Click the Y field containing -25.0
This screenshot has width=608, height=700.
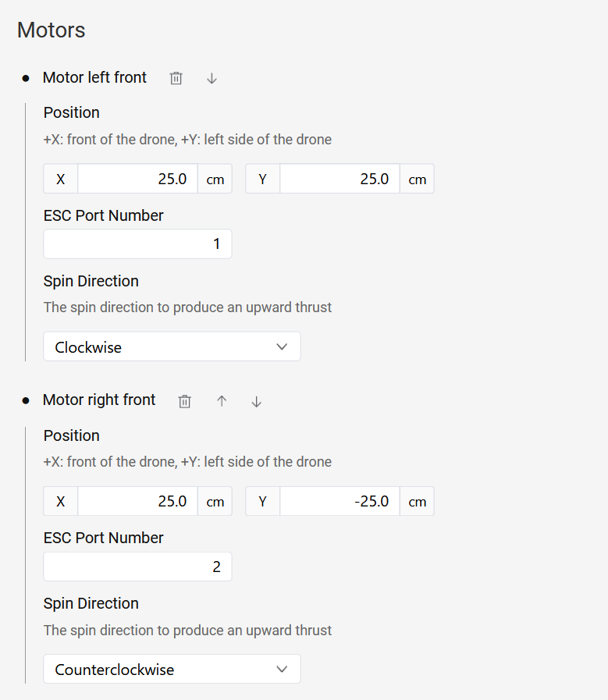point(340,502)
